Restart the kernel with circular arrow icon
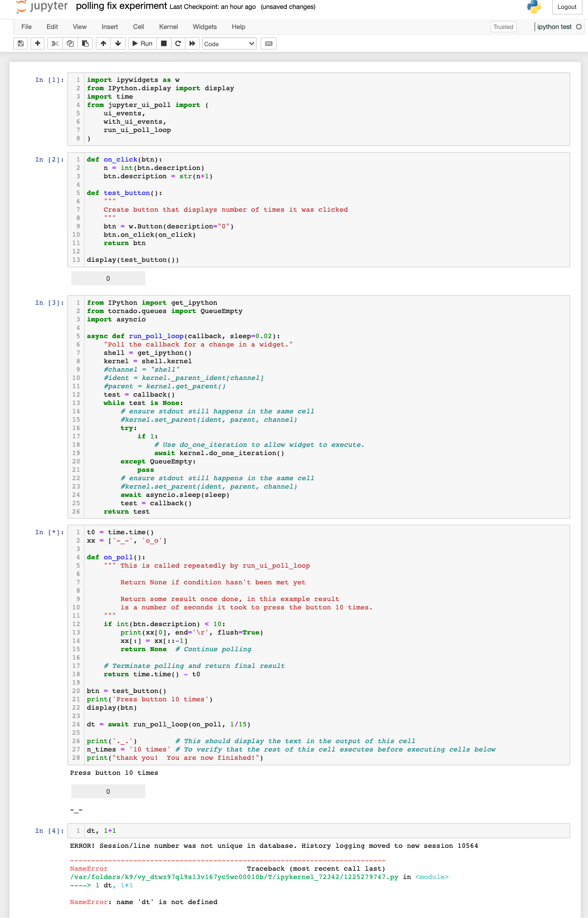 [178, 43]
